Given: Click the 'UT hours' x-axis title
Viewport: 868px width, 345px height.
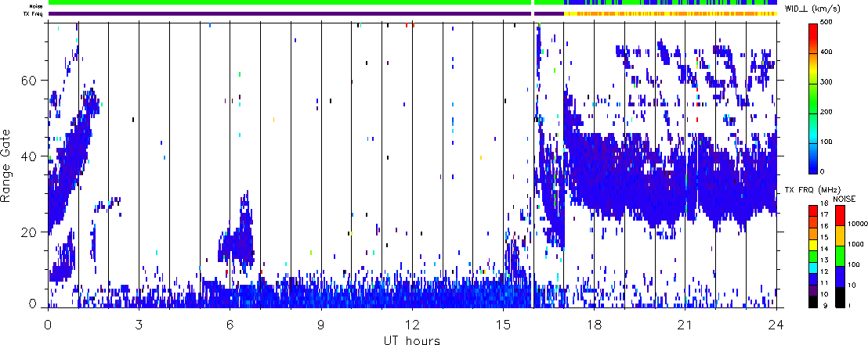Looking at the screenshot, I should [412, 340].
